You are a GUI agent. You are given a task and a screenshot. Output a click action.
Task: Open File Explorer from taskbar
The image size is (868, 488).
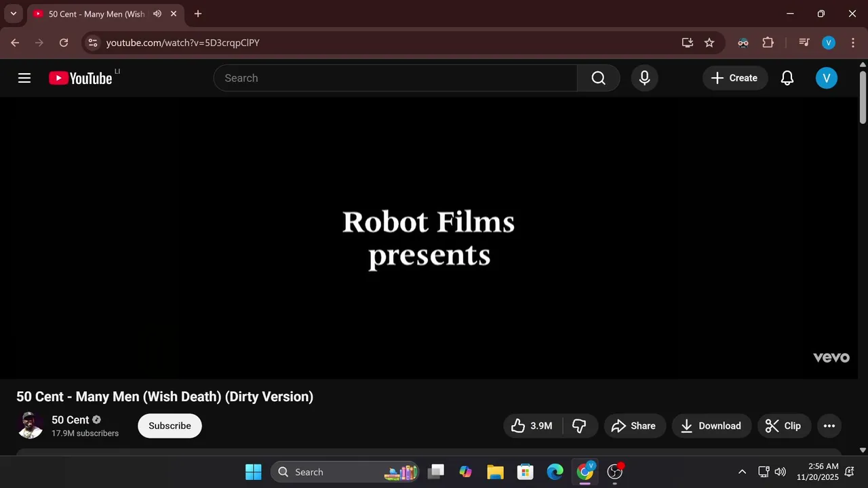pyautogui.click(x=495, y=472)
